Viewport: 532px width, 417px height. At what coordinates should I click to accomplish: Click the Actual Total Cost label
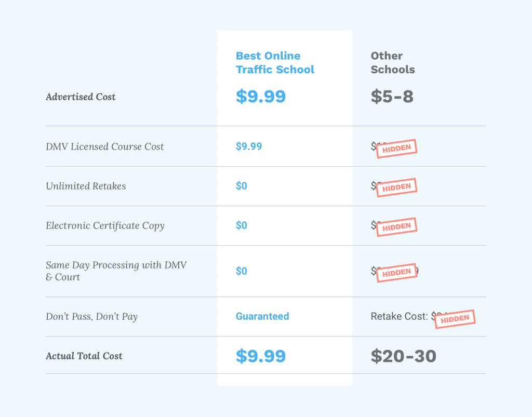click(84, 356)
